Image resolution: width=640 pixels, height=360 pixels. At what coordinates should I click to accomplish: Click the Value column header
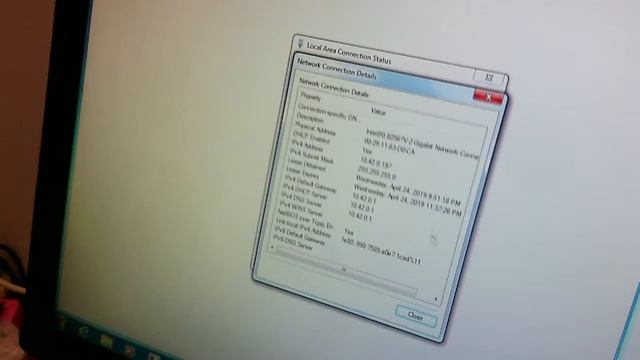click(378, 111)
